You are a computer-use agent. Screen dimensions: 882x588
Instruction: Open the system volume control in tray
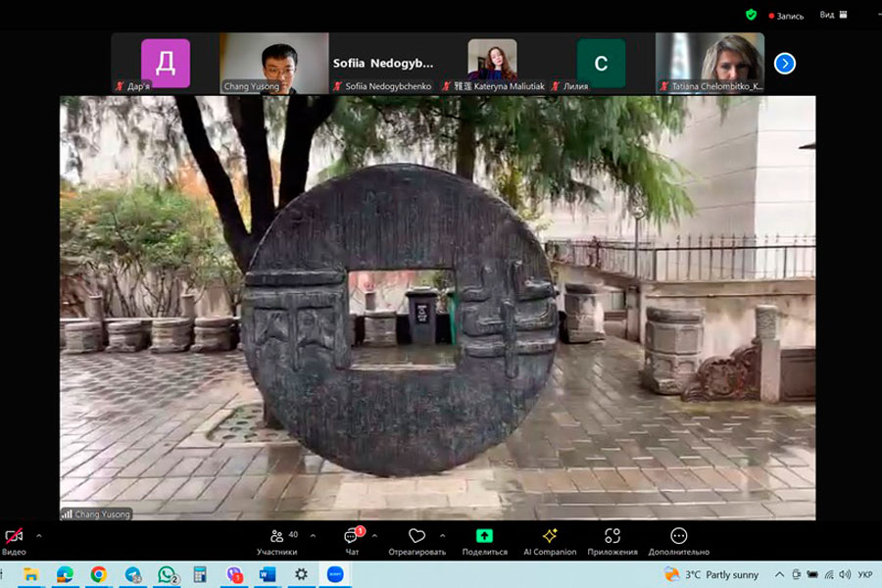(844, 574)
